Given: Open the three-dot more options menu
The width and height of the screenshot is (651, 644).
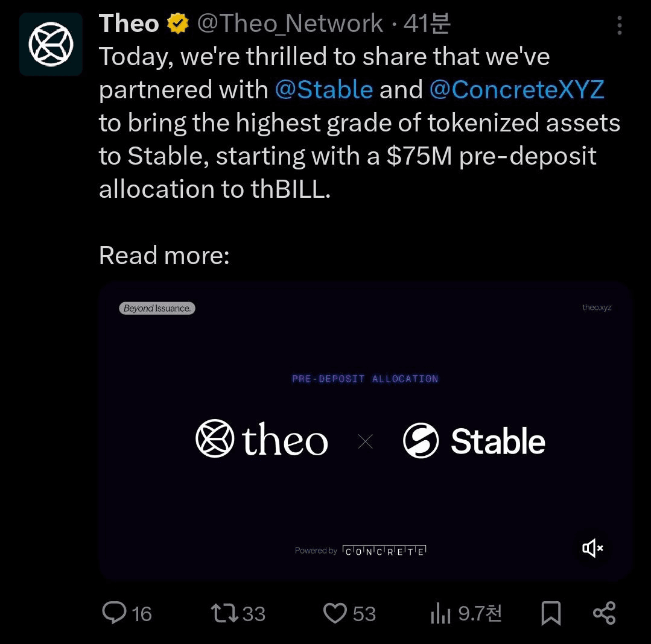Looking at the screenshot, I should [620, 25].
